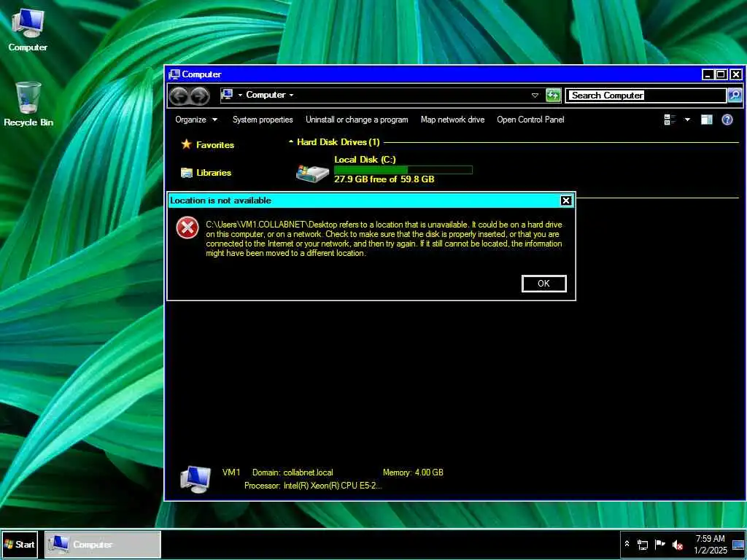Click the Processor: Intel(R) Xeon(R) text
Viewport: 747px width, 560px height.
313,486
